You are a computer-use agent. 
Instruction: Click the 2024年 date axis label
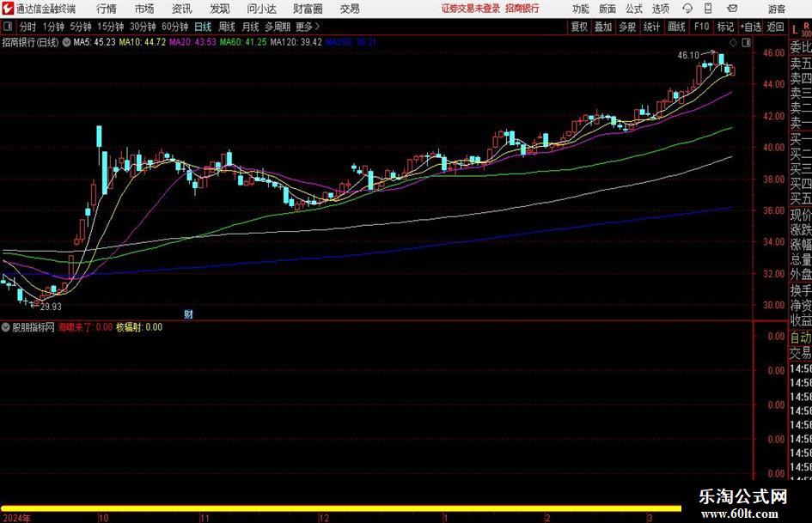[x=16, y=518]
